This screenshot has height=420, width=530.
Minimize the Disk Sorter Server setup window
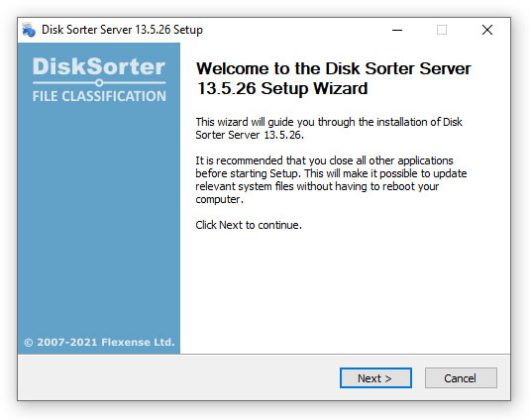[x=397, y=30]
